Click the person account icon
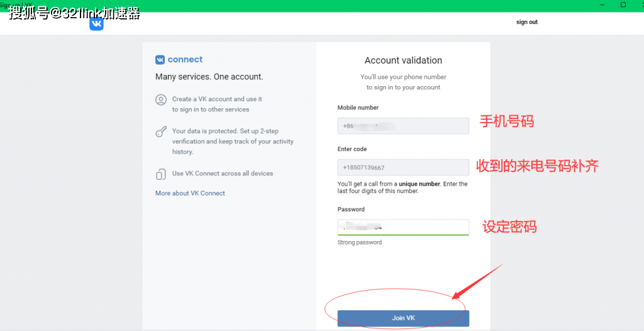The height and width of the screenshot is (331, 644). (161, 99)
